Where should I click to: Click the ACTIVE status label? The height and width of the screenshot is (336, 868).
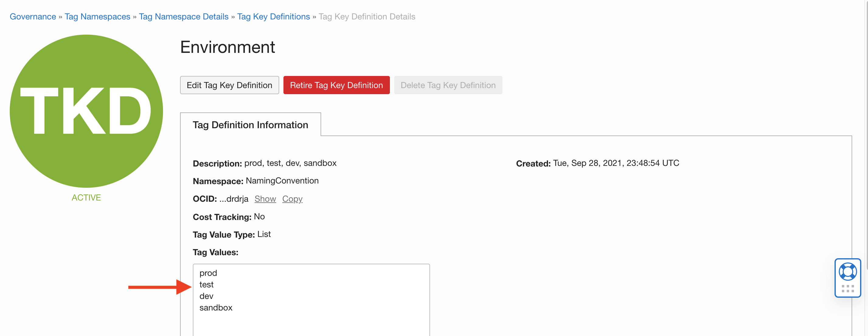pyautogui.click(x=86, y=198)
